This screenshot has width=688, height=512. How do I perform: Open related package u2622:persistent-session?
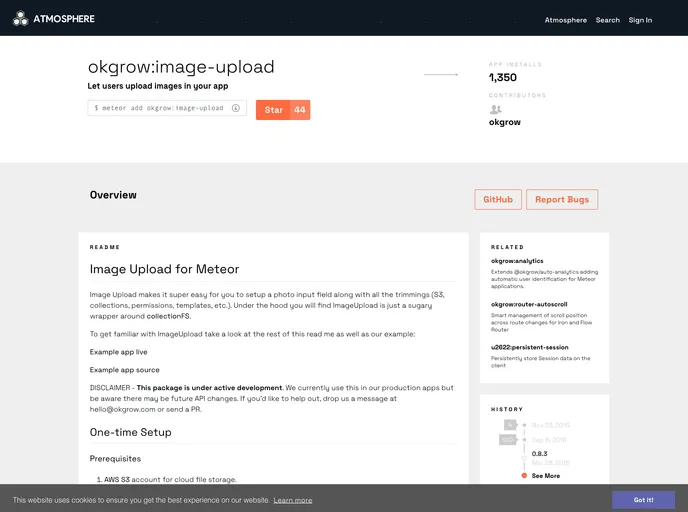pyautogui.click(x=530, y=347)
